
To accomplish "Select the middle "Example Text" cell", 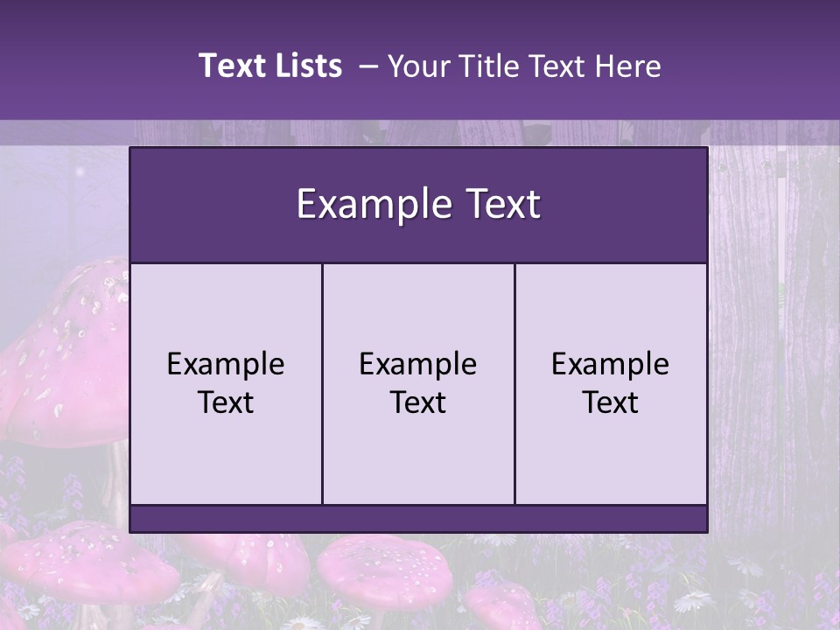I will (x=418, y=383).
